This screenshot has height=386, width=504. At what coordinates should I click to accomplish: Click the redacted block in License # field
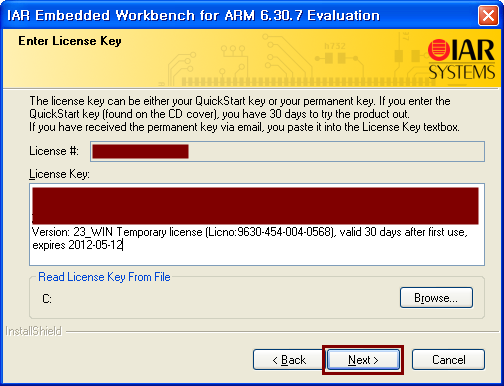[x=140, y=151]
